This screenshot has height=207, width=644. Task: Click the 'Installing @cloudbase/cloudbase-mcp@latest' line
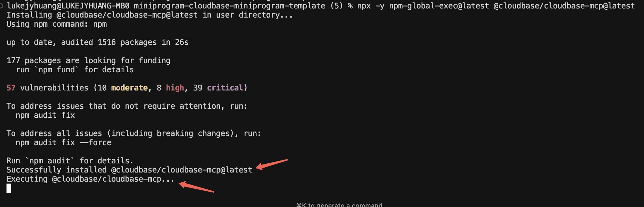150,15
